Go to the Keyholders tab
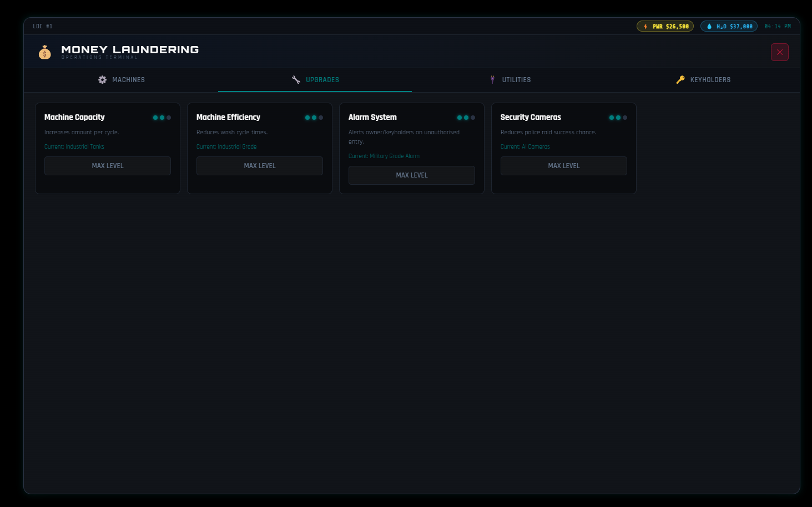 tap(703, 80)
